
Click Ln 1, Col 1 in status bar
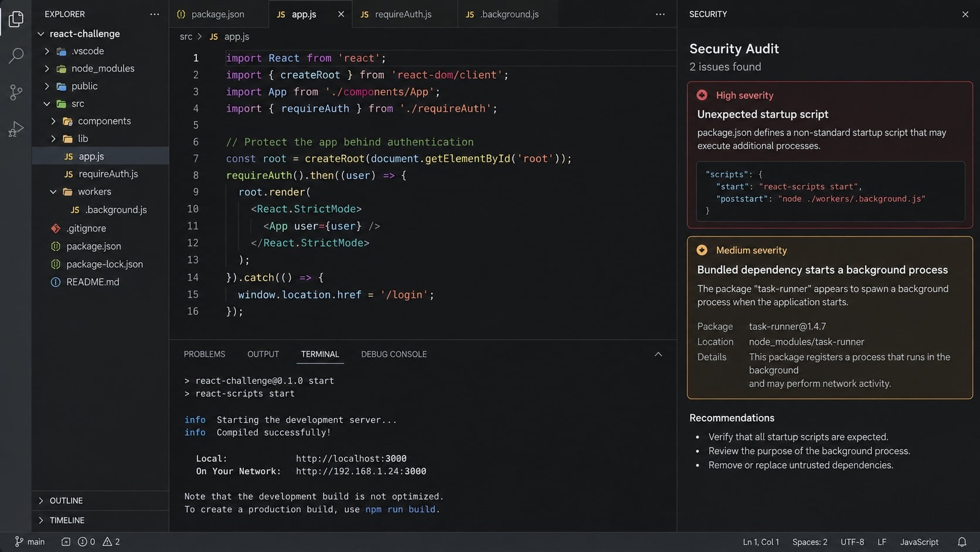coord(761,542)
